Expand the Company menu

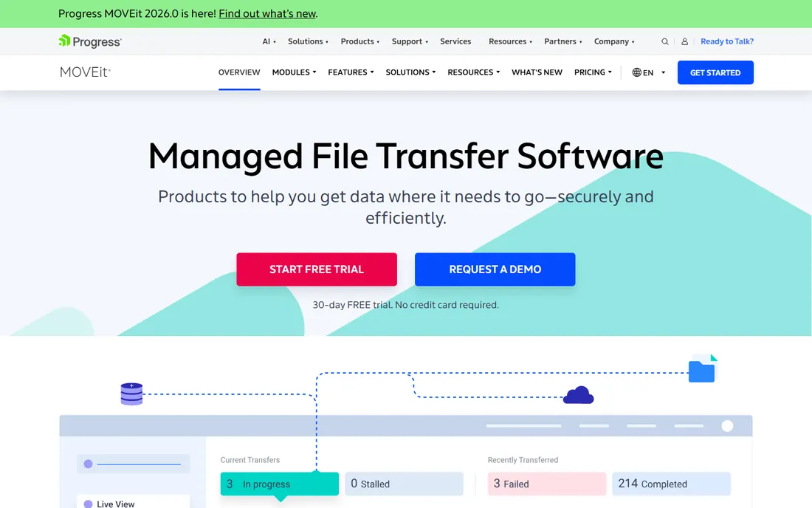[x=614, y=41]
